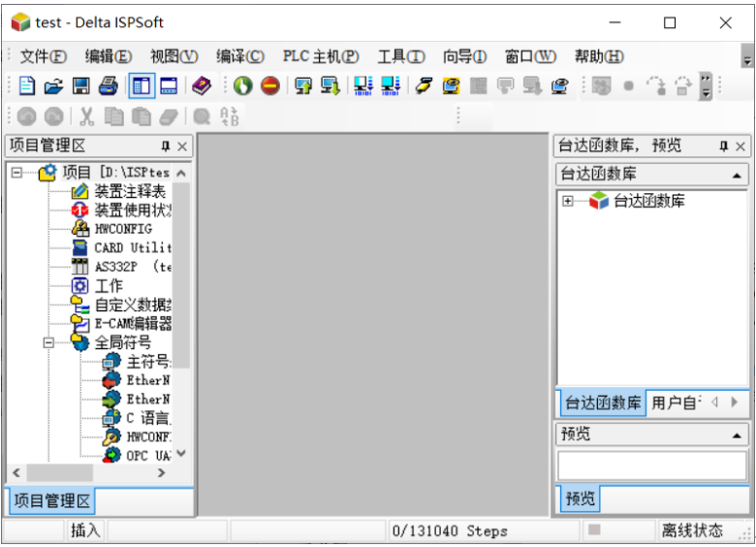Click the Copy icon

pyautogui.click(x=114, y=117)
